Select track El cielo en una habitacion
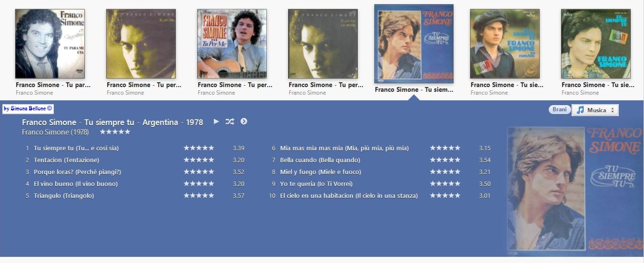Screen dimensions: 644x263 [349, 195]
